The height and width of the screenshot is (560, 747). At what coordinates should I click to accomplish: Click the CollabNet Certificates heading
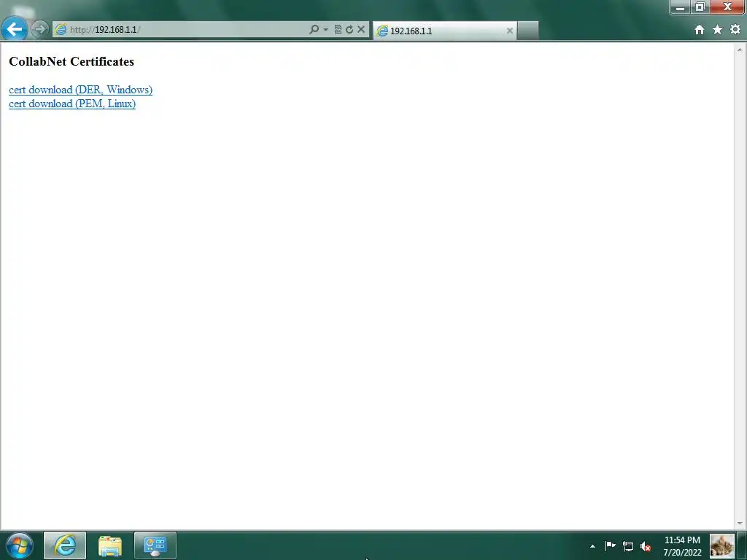point(71,61)
